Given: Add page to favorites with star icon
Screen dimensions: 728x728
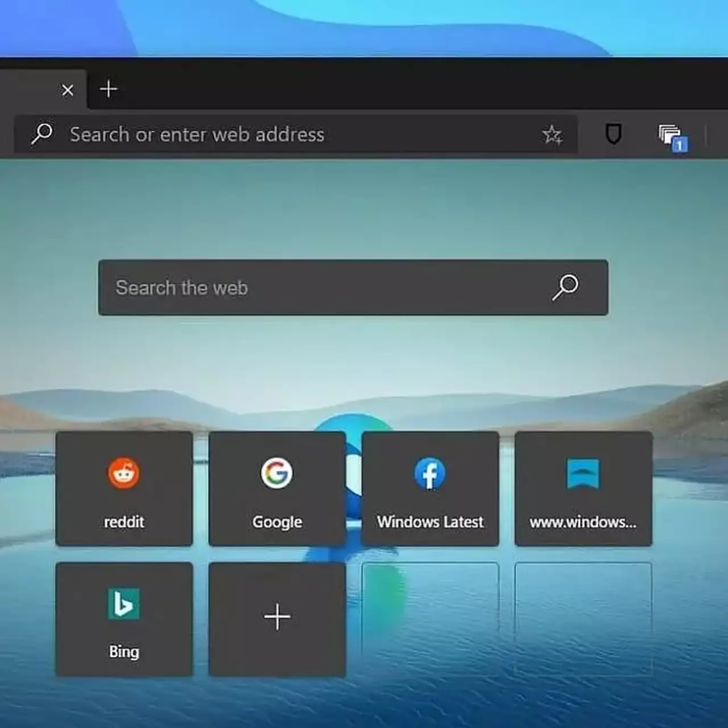Looking at the screenshot, I should click(552, 135).
